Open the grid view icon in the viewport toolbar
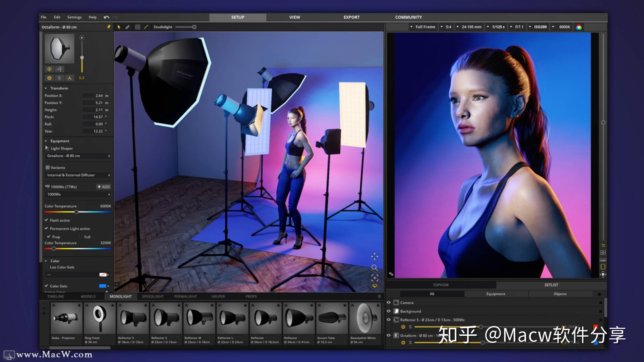The height and width of the screenshot is (362, 644). (x=137, y=27)
